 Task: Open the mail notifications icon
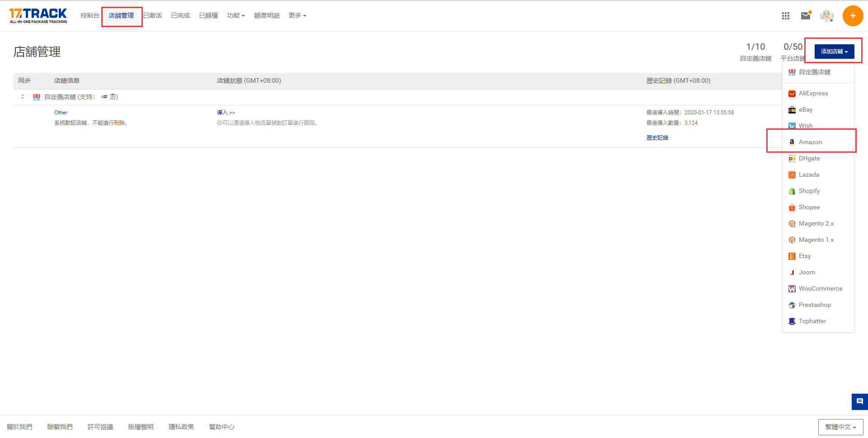coord(806,16)
